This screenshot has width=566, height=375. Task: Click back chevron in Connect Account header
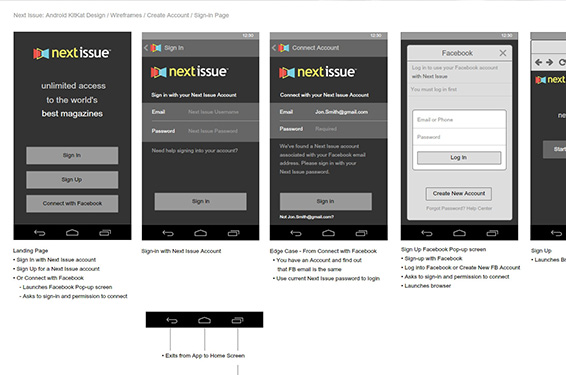click(x=274, y=48)
